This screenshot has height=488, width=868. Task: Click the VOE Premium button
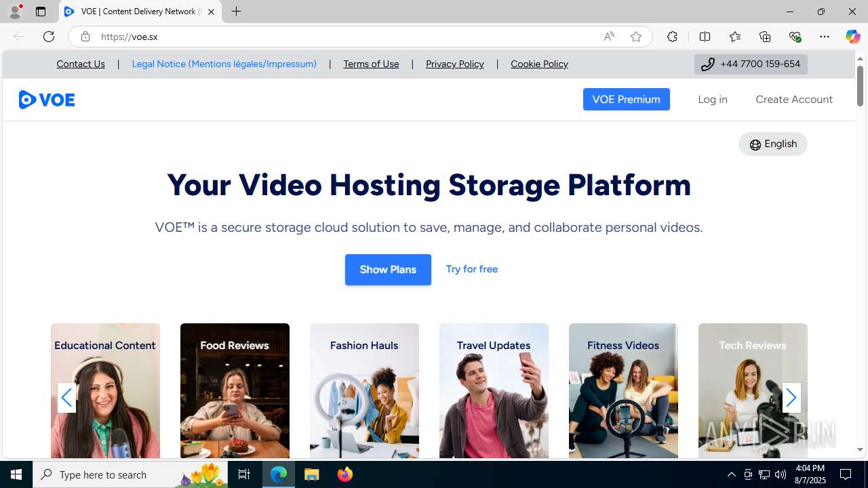(x=627, y=99)
